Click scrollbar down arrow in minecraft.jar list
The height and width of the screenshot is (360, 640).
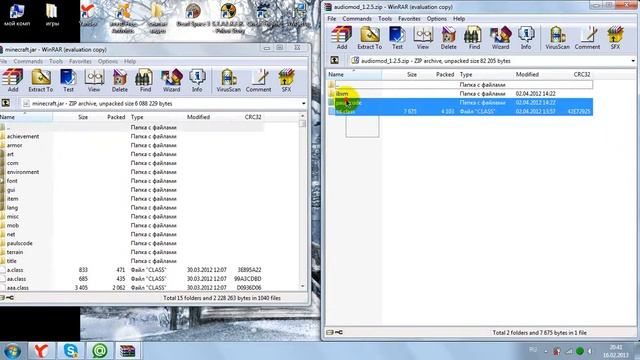302,287
